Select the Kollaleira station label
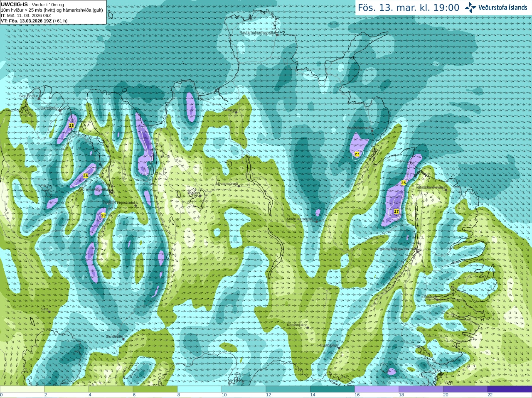The image size is (532, 398). (429, 297)
